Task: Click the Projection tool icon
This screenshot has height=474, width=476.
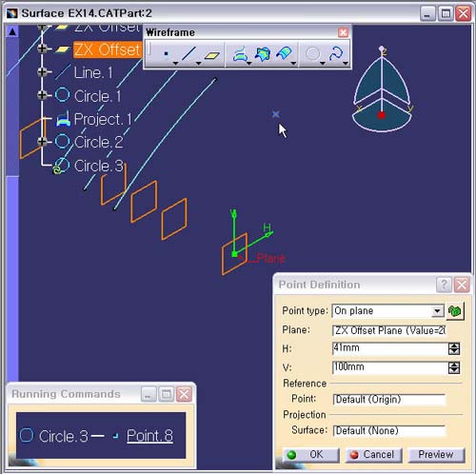Action: [x=240, y=54]
